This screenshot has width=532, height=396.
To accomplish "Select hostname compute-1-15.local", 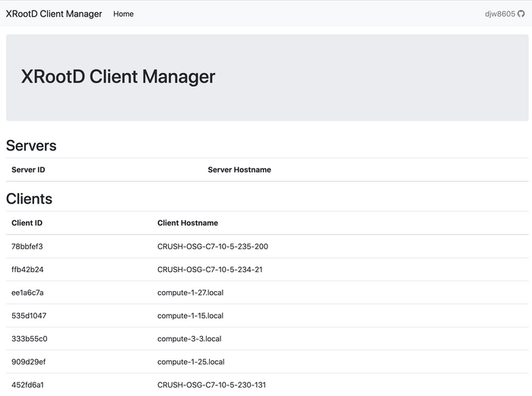I will coord(190,315).
